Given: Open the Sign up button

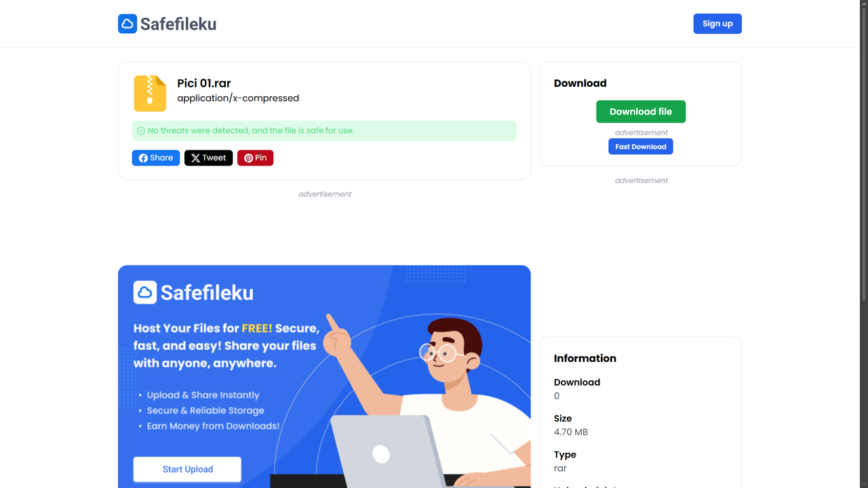Looking at the screenshot, I should click(x=717, y=24).
